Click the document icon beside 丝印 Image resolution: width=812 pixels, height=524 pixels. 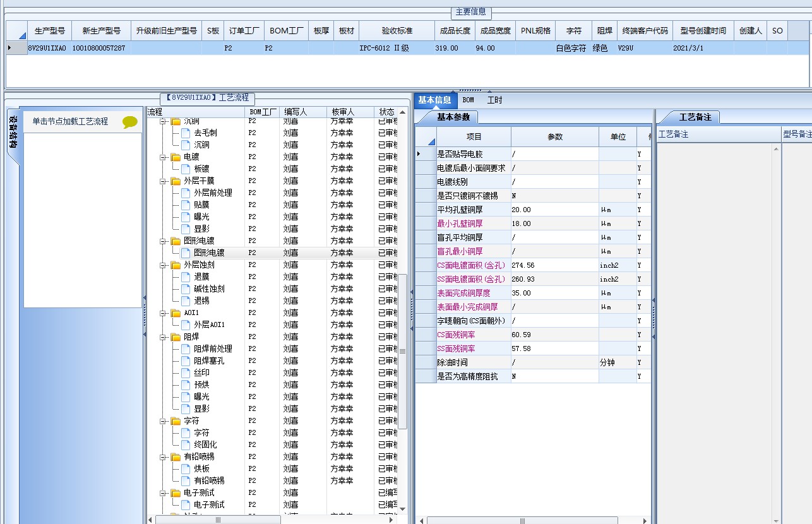(186, 373)
